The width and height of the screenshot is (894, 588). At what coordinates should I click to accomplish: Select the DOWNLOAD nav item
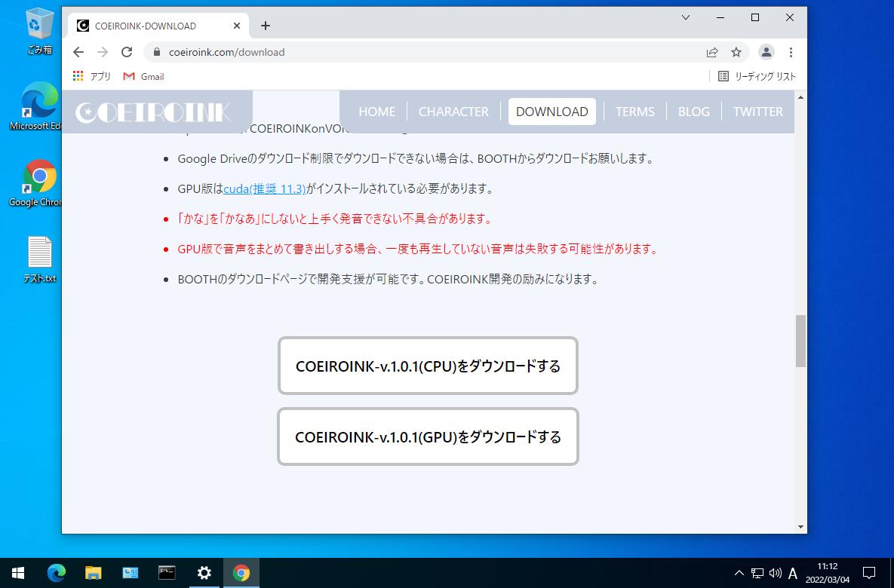tap(552, 112)
